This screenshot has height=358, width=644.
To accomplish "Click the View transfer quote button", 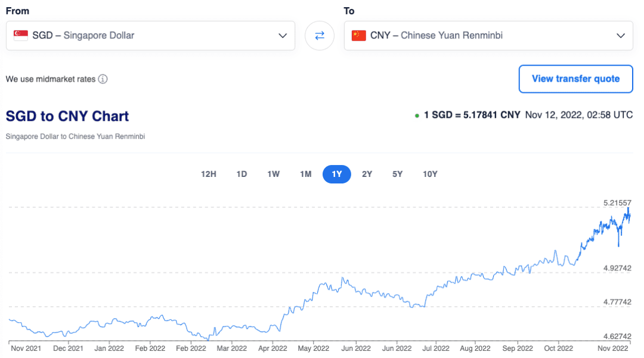I will [x=575, y=79].
